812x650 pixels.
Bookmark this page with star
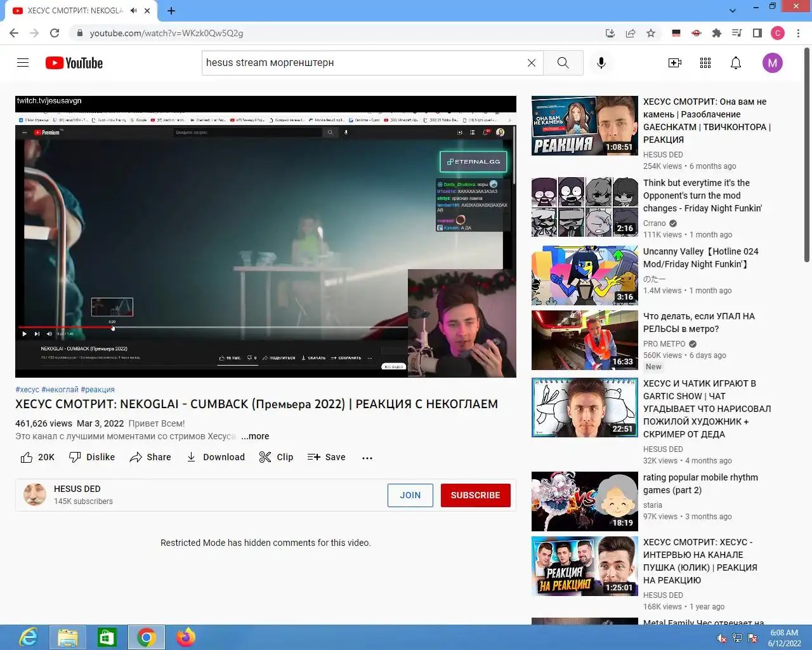pos(651,33)
